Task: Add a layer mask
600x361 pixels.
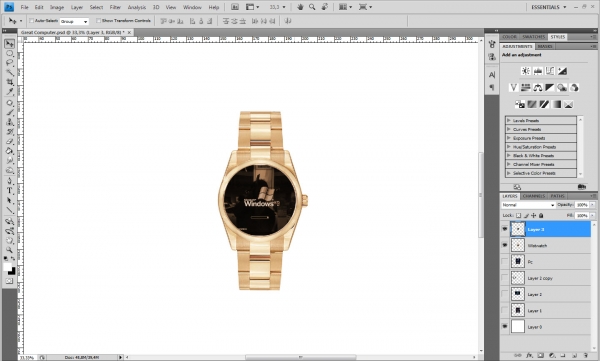Action: coord(540,356)
